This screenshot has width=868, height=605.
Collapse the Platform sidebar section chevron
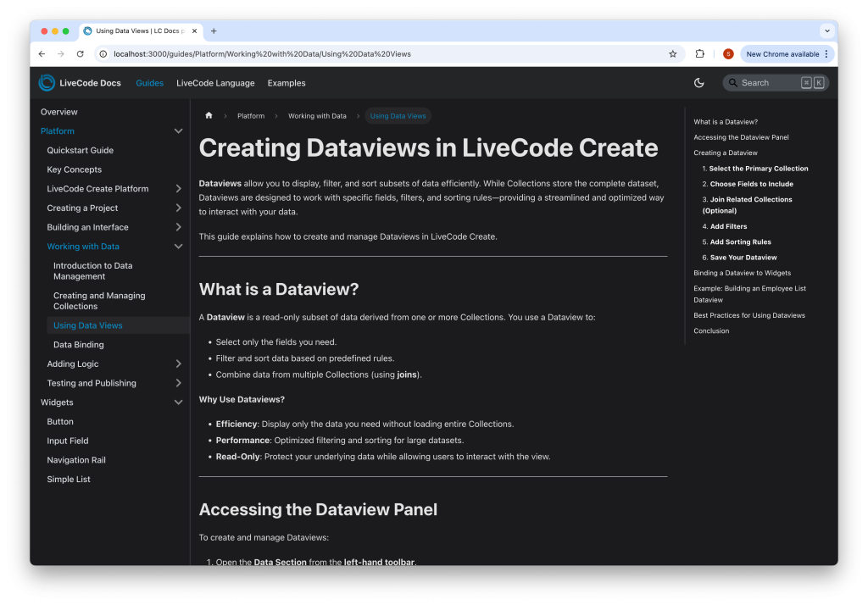[x=178, y=131]
